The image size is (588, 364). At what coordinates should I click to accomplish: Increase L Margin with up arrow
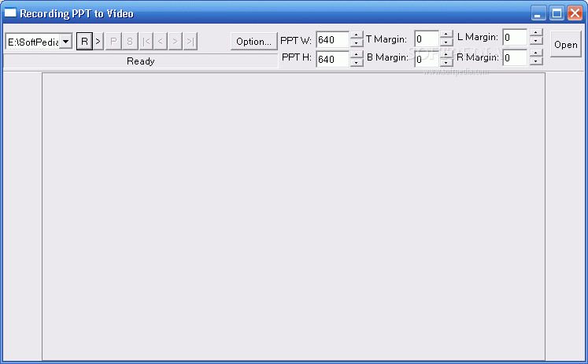point(536,33)
